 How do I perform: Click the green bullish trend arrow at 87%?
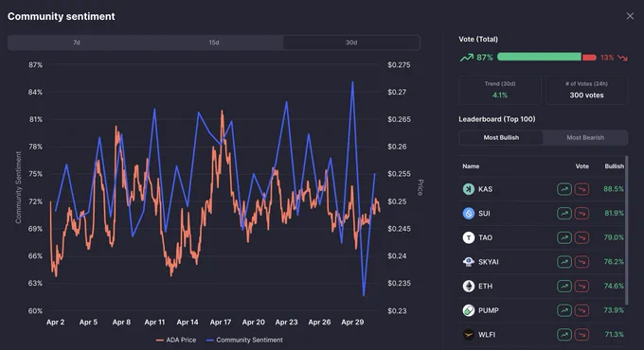[467, 58]
